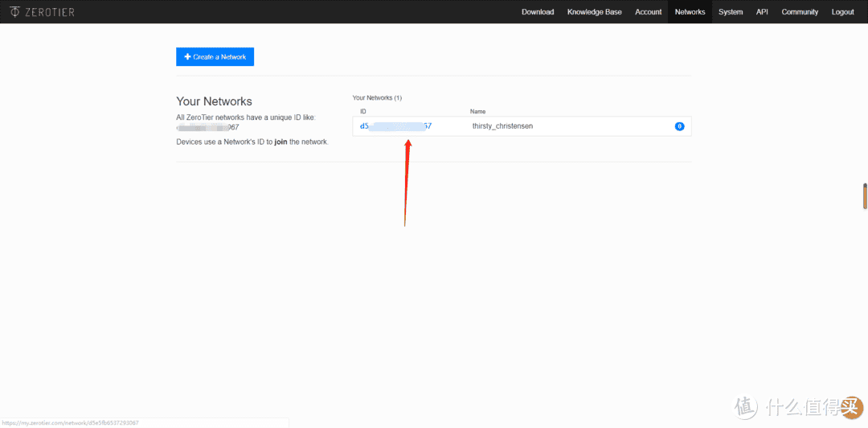Viewport: 868px width, 428px height.
Task: Click the blue member count badge
Action: pyautogui.click(x=679, y=126)
